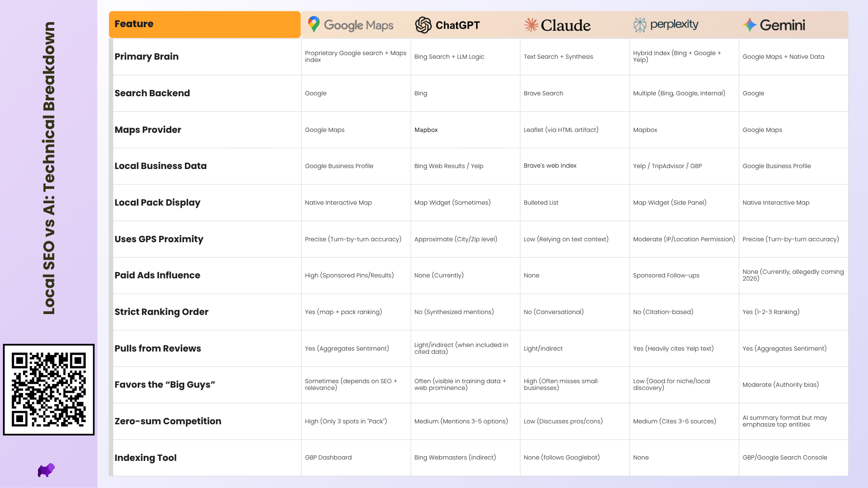This screenshot has width=868, height=488.
Task: Click the Maps Provider row label
Action: click(x=148, y=130)
